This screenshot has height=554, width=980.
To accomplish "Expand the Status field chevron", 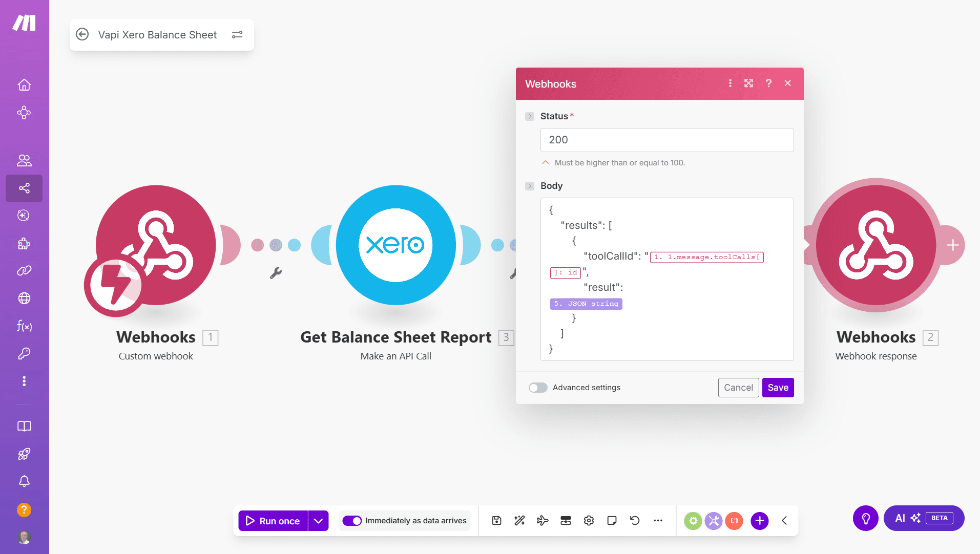I will pos(530,116).
